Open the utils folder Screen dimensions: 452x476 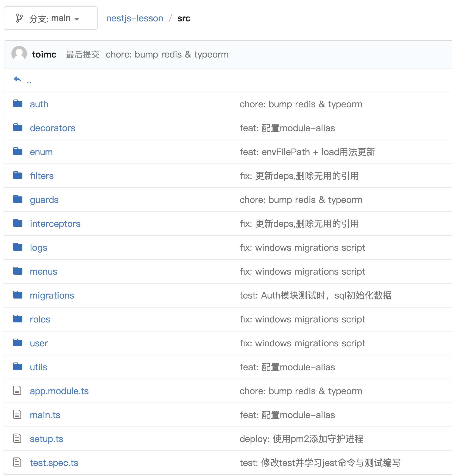pyautogui.click(x=38, y=367)
